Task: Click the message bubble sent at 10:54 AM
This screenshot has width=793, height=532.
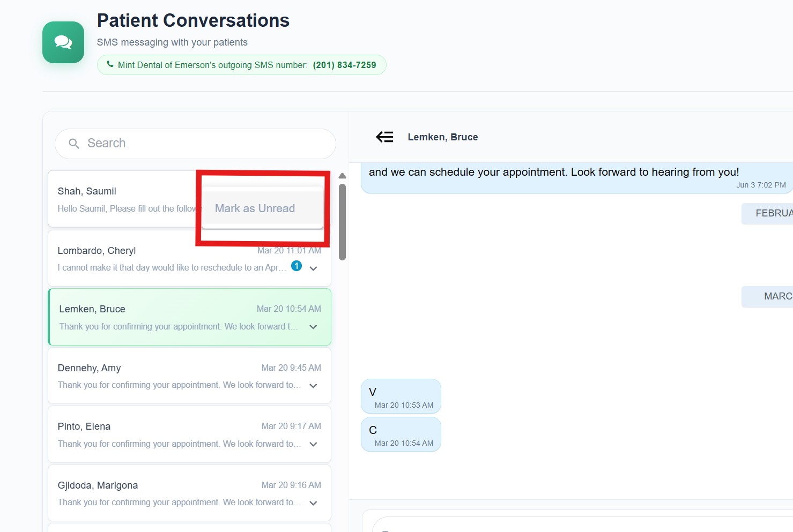Action: click(x=401, y=434)
